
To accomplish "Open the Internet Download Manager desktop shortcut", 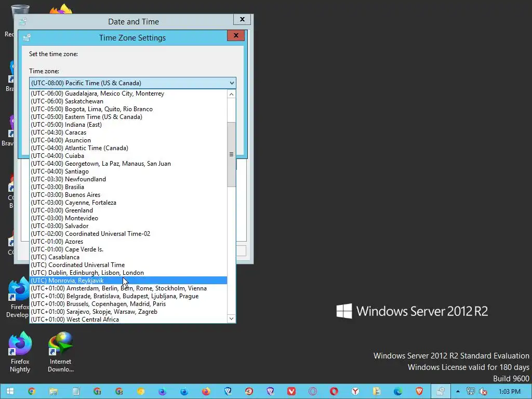I will tap(61, 352).
